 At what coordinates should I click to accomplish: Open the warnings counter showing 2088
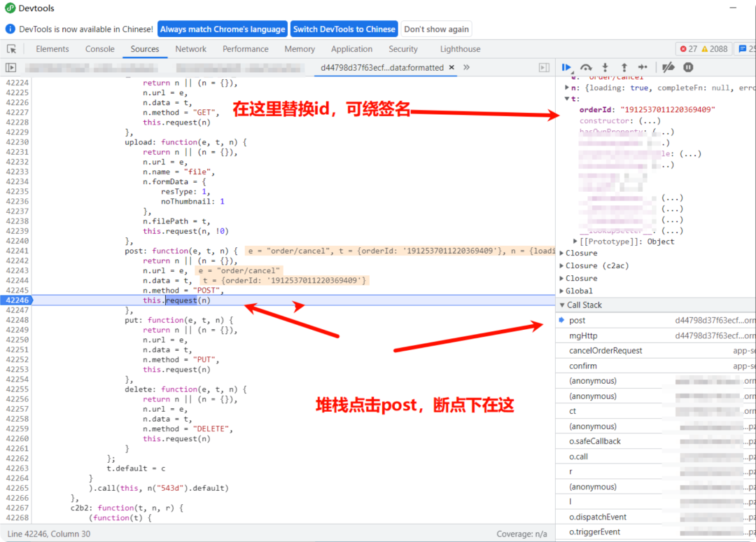(x=715, y=49)
